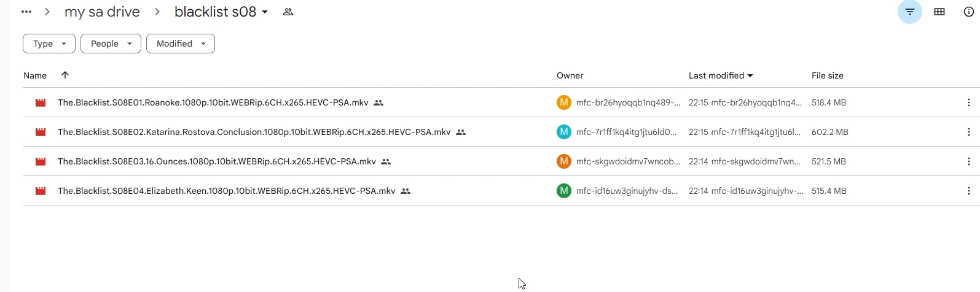Click the 518.4 MB file size
Image resolution: width=980 pixels, height=292 pixels.
coord(829,102)
